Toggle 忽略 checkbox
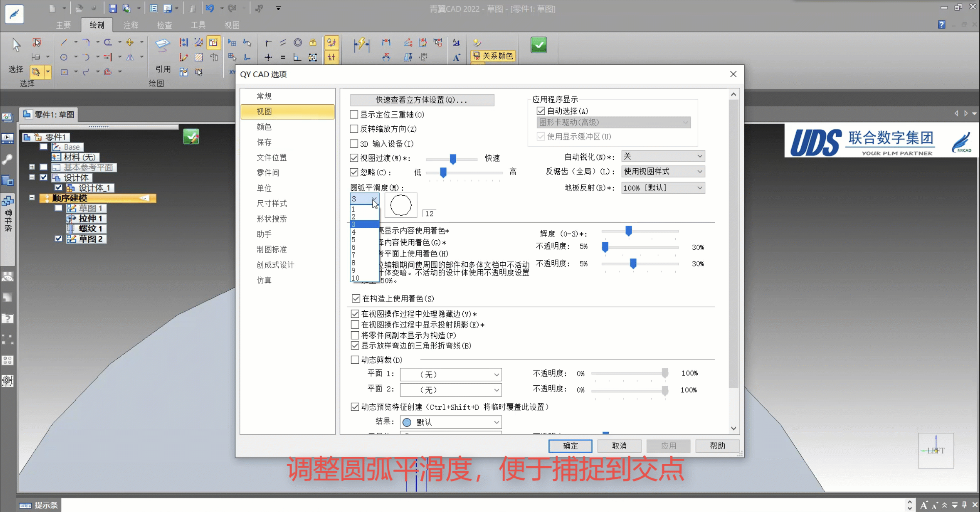This screenshot has width=980, height=512. click(354, 172)
